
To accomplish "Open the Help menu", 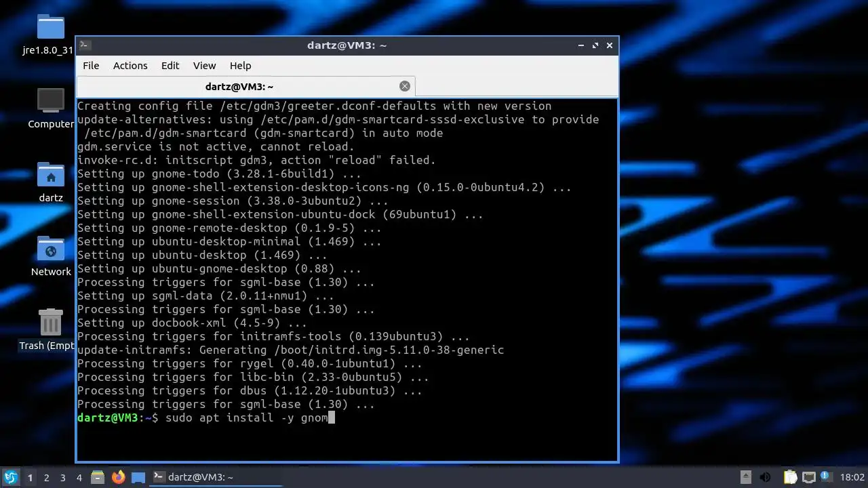I will point(240,66).
